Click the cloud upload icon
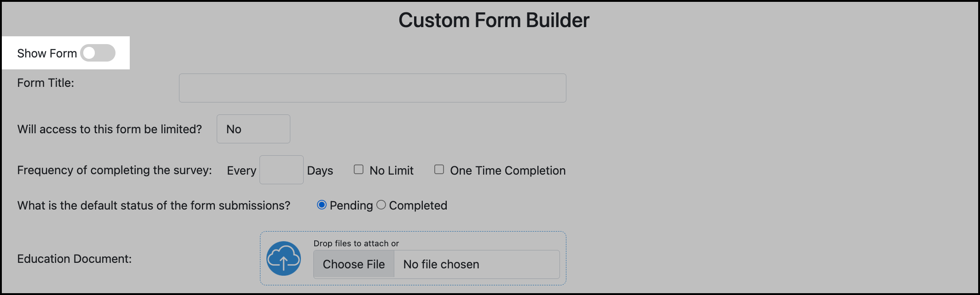The height and width of the screenshot is (295, 980). coord(283,259)
